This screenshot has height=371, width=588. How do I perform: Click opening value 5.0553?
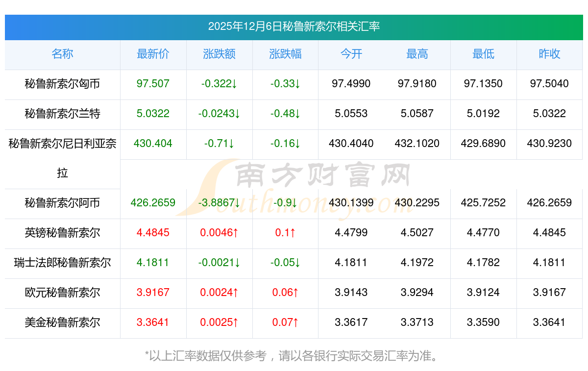click(351, 114)
